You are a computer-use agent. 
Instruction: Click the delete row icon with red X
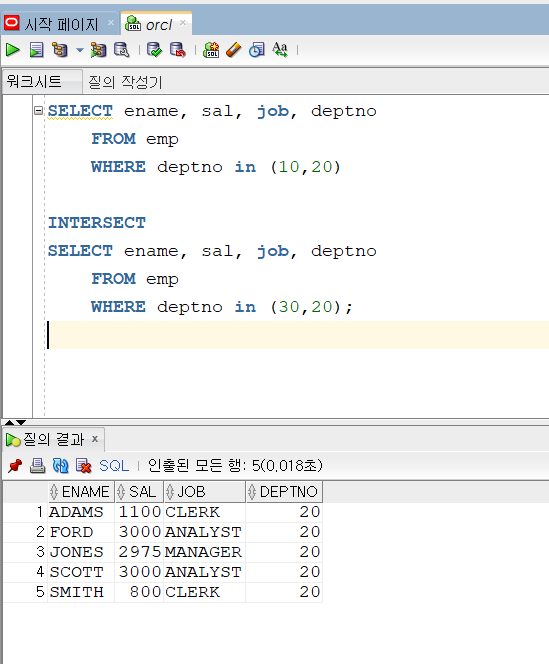[83, 466]
